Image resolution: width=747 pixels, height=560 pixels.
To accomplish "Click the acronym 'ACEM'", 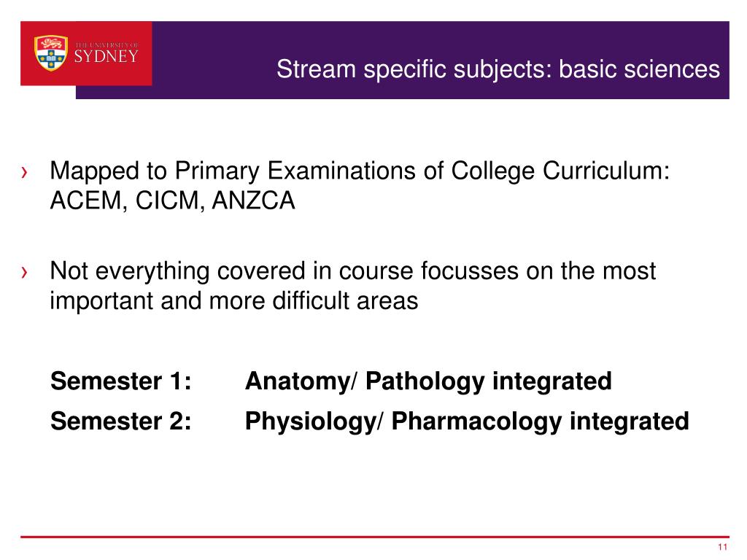I will coord(80,201).
